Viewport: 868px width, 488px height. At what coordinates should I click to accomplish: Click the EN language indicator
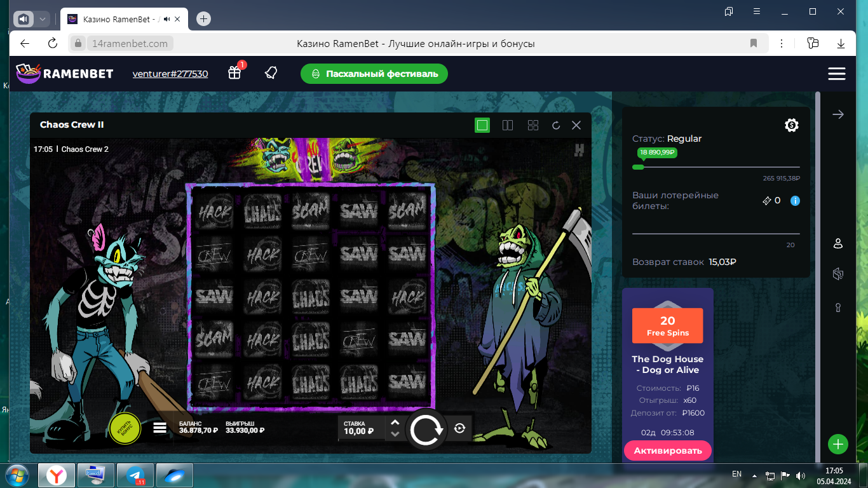[736, 474]
